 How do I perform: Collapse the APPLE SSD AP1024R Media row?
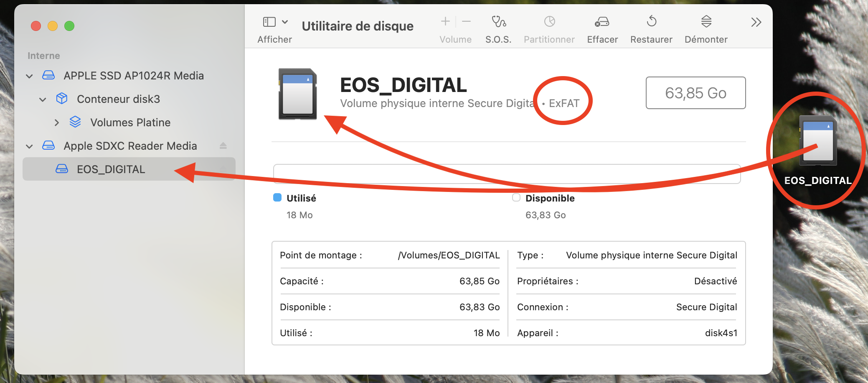(29, 76)
